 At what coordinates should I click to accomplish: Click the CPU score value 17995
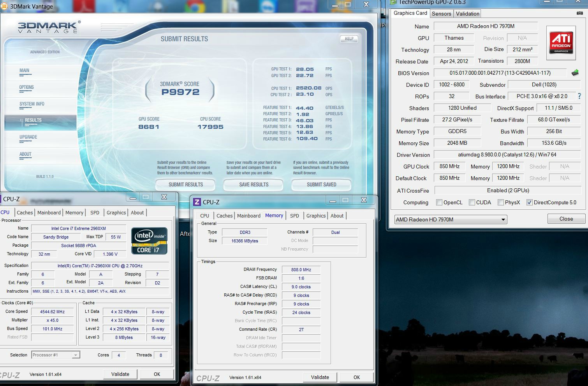click(x=210, y=127)
